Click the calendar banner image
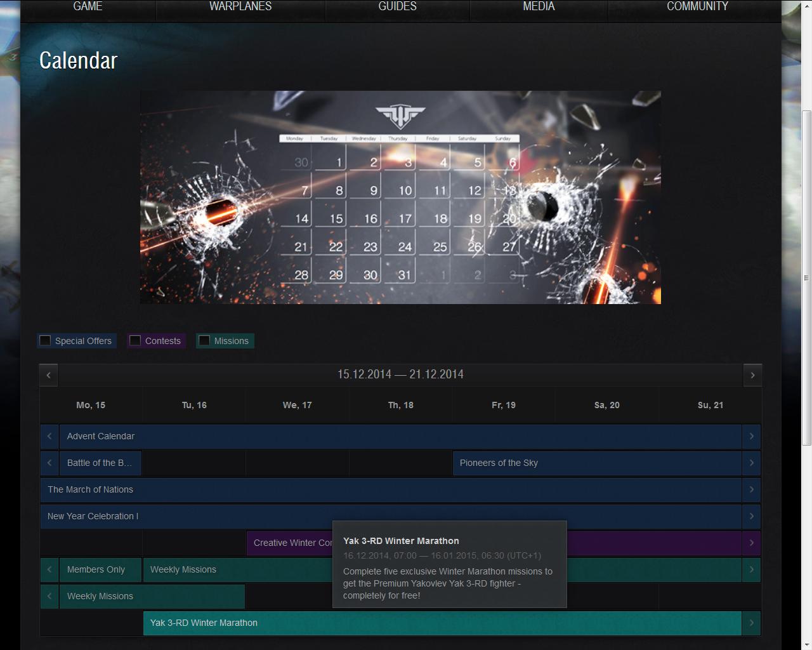The width and height of the screenshot is (812, 650). tap(400, 197)
